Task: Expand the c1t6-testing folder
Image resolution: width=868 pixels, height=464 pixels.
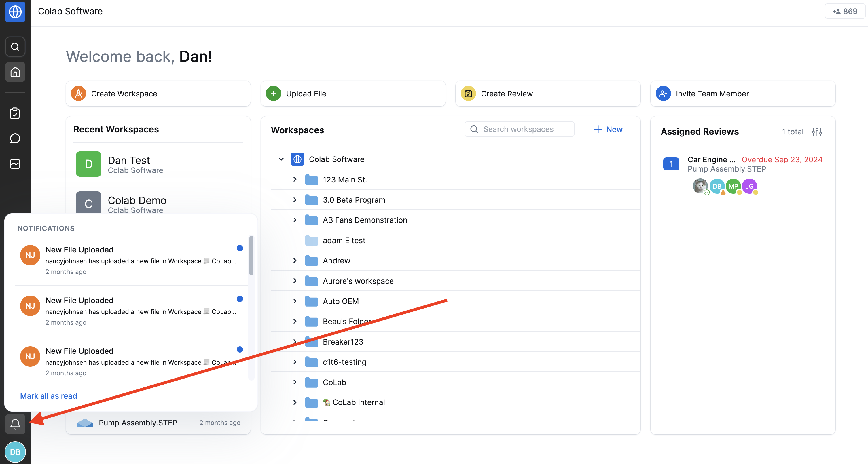Action: click(x=295, y=362)
